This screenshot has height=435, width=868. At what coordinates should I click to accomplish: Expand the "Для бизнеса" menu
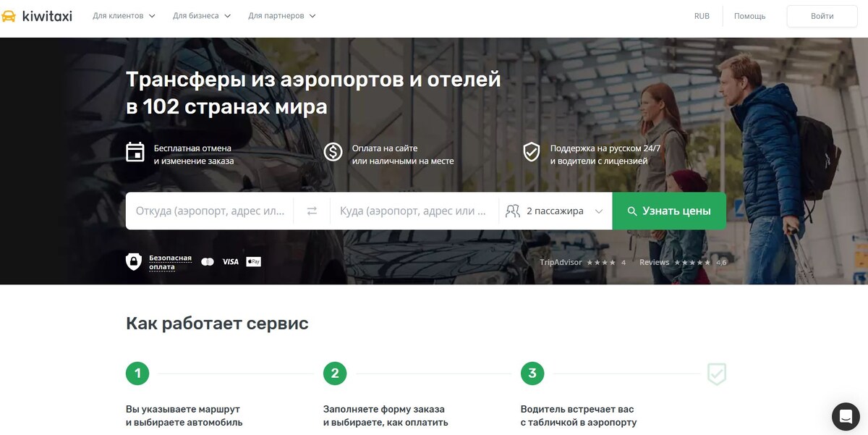point(202,16)
